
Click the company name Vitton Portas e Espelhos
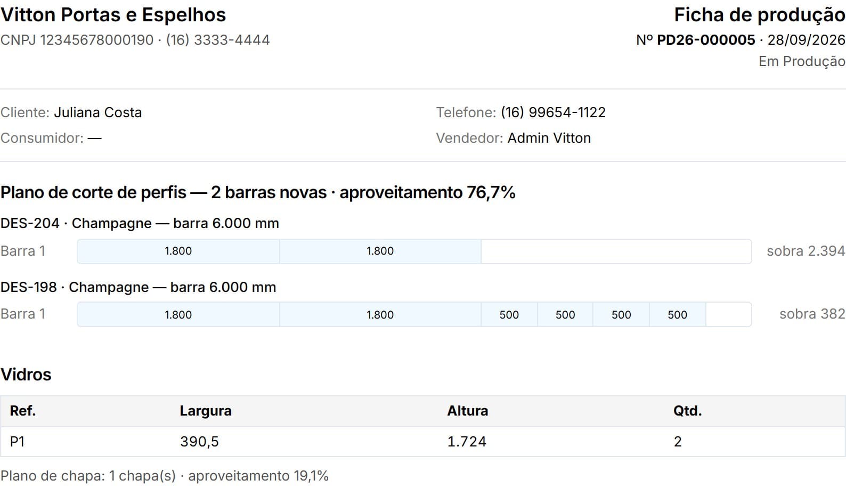pos(113,15)
